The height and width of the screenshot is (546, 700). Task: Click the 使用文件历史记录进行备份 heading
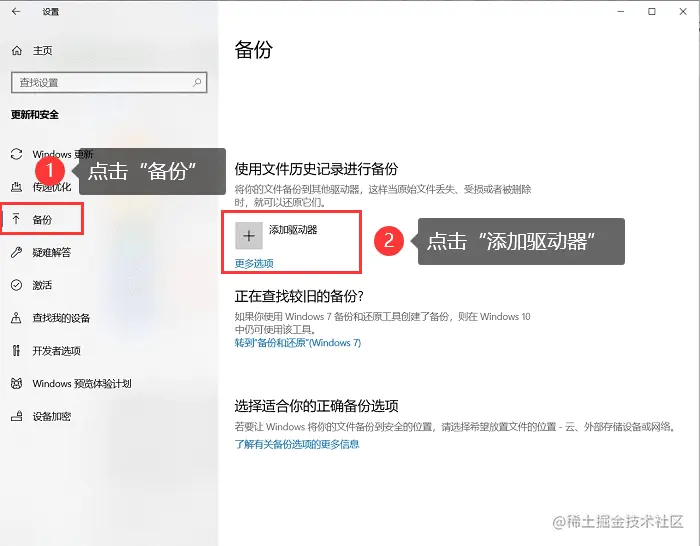[x=316, y=169]
